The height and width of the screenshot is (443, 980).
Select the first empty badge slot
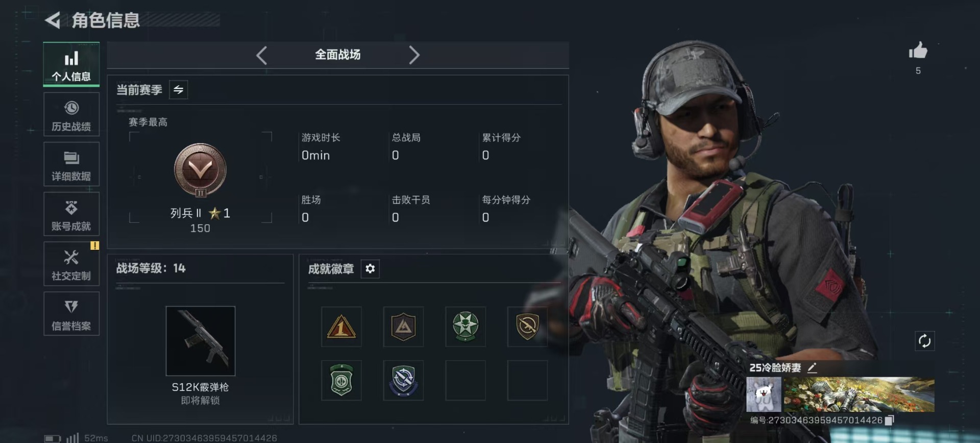click(465, 381)
